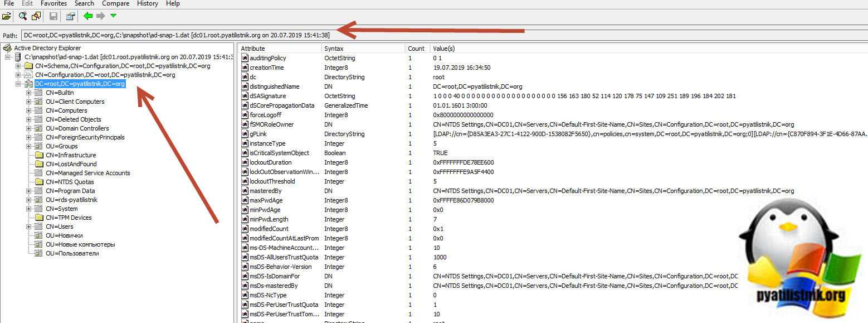Expand the CN=Schema tree node
The width and height of the screenshot is (868, 323).
18,66
